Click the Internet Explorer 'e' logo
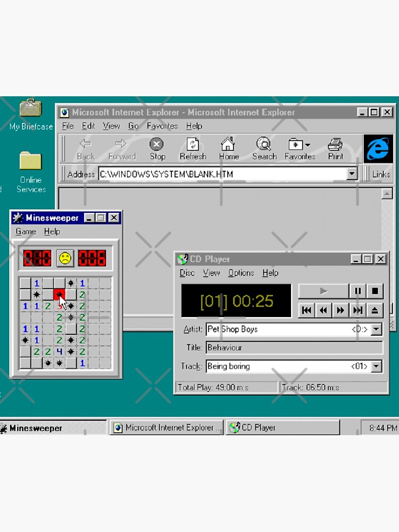This screenshot has width=399, height=532. point(378,148)
